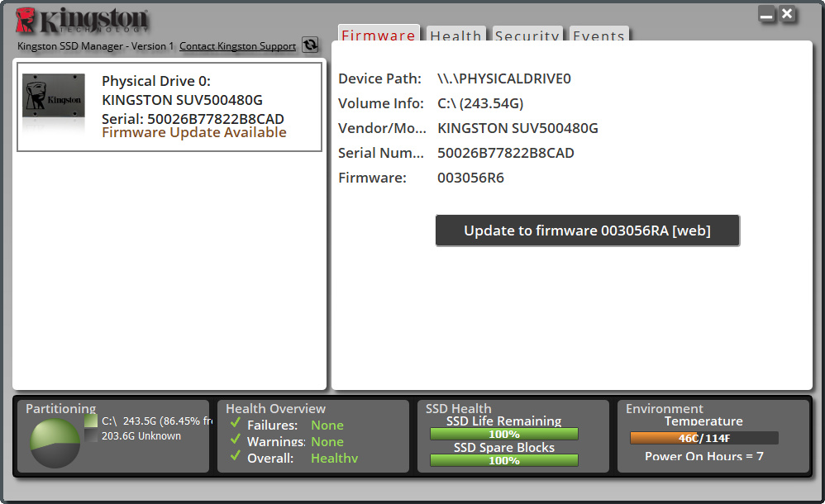825x504 pixels.
Task: Click the checkmark icon next to Failures
Action: pyautogui.click(x=236, y=424)
